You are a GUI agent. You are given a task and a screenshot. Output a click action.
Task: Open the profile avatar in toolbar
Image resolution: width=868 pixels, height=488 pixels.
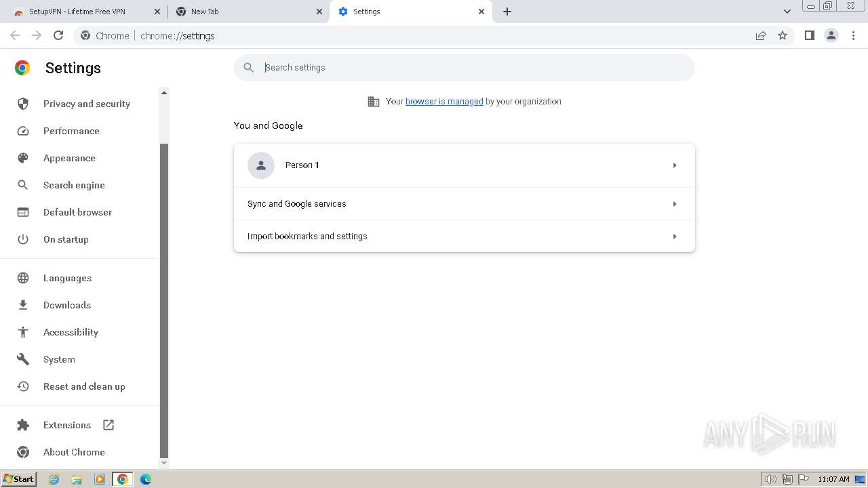pyautogui.click(x=831, y=35)
